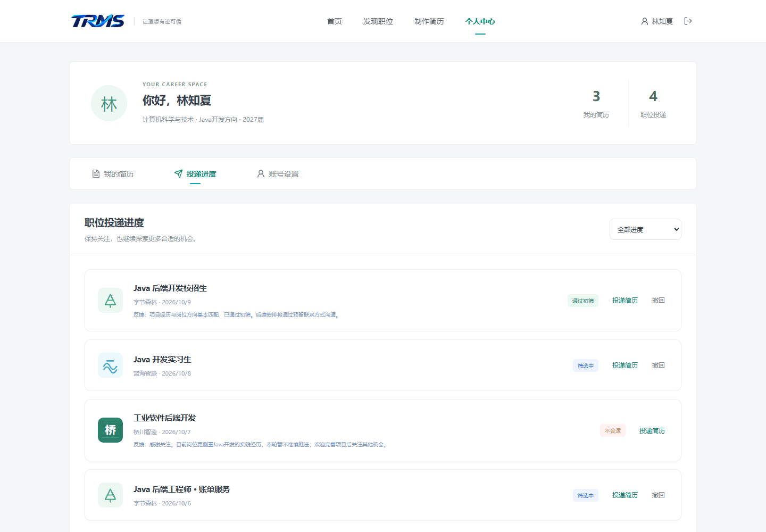
Task: Click 投递简历 for Java 后端工程师 • 账单服务
Action: click(x=625, y=495)
